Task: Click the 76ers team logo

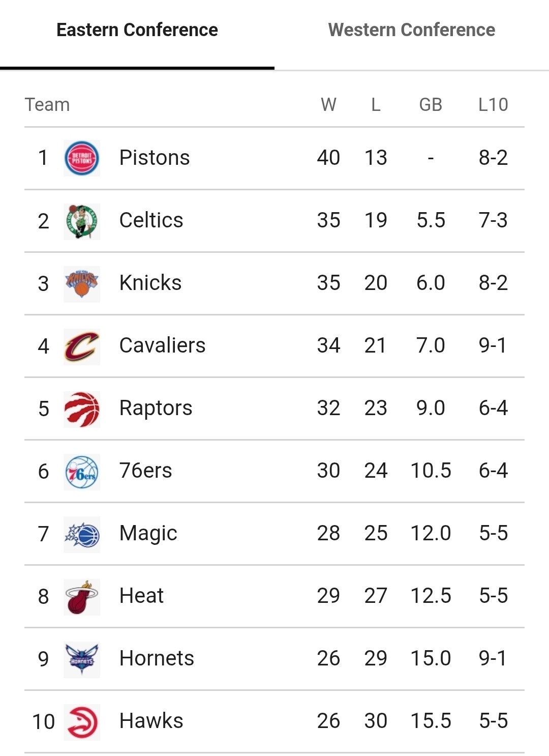Action: pyautogui.click(x=82, y=471)
